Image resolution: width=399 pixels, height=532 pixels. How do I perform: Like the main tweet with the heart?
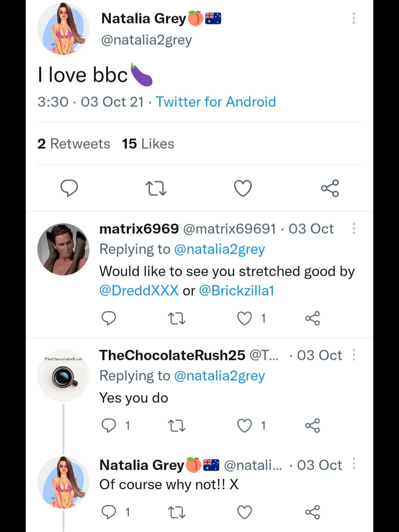(x=243, y=188)
